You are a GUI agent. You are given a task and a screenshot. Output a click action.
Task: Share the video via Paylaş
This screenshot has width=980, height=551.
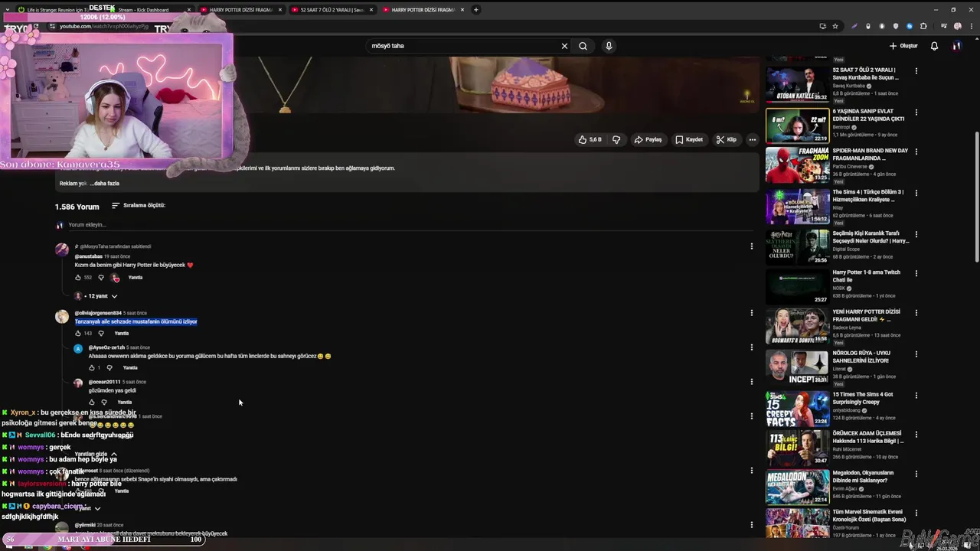click(x=648, y=139)
